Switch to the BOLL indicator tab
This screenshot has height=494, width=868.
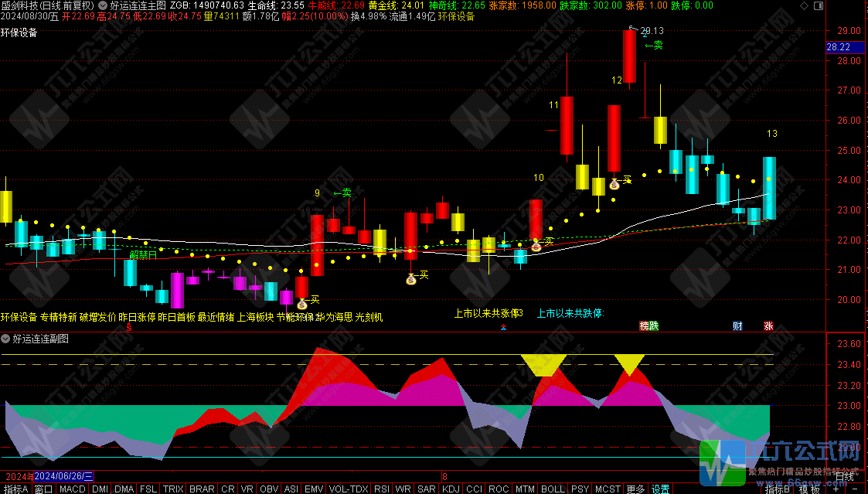553,489
